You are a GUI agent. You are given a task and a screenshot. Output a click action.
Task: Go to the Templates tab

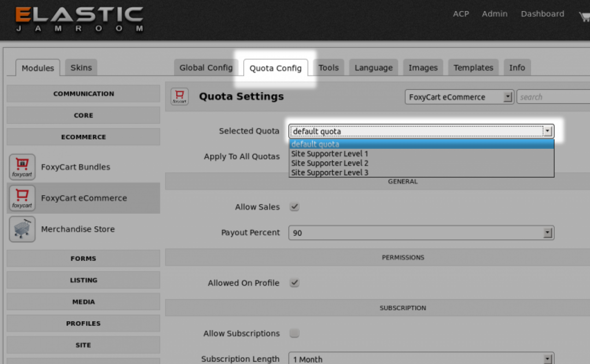tap(473, 68)
